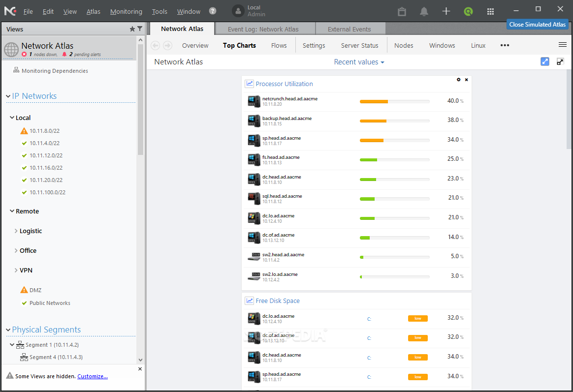Click the warning icon beside 10.11.8.0/22
573x392 pixels.
pyautogui.click(x=24, y=131)
